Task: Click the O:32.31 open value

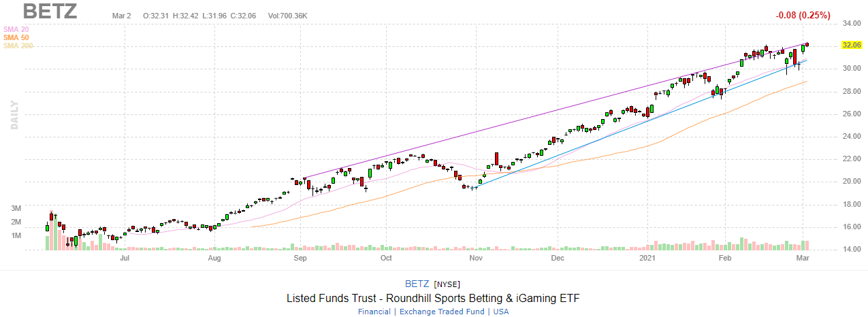Action: click(x=157, y=15)
